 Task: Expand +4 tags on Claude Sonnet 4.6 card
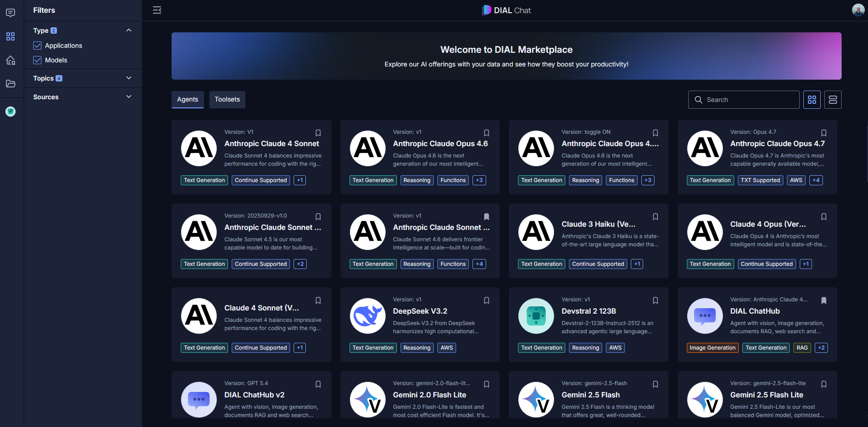tap(479, 264)
